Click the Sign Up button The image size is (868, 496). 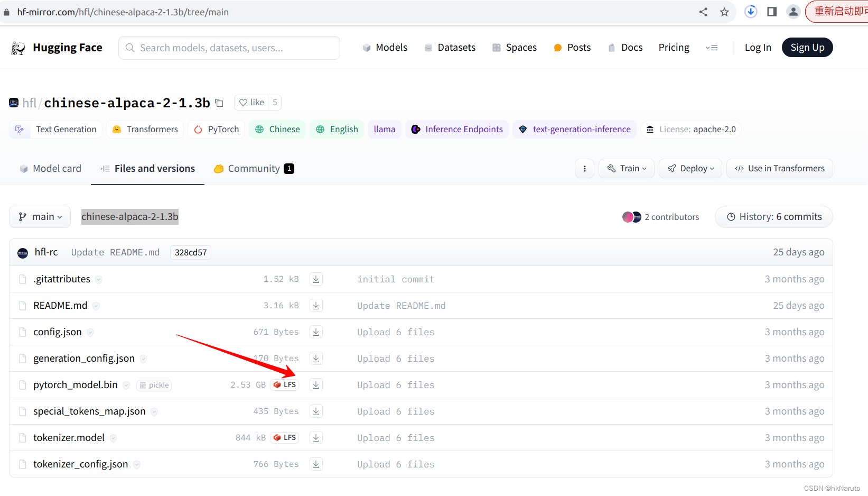(x=807, y=48)
